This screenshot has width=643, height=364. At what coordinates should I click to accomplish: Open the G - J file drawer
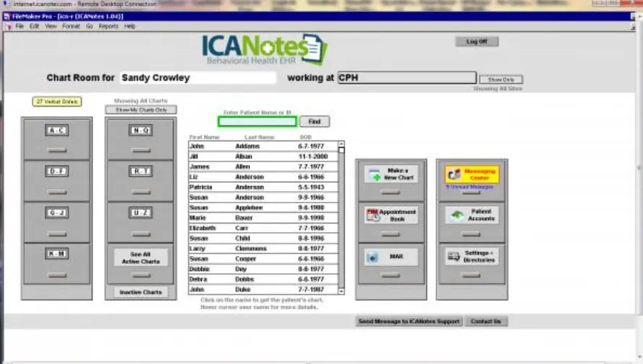click(x=57, y=222)
